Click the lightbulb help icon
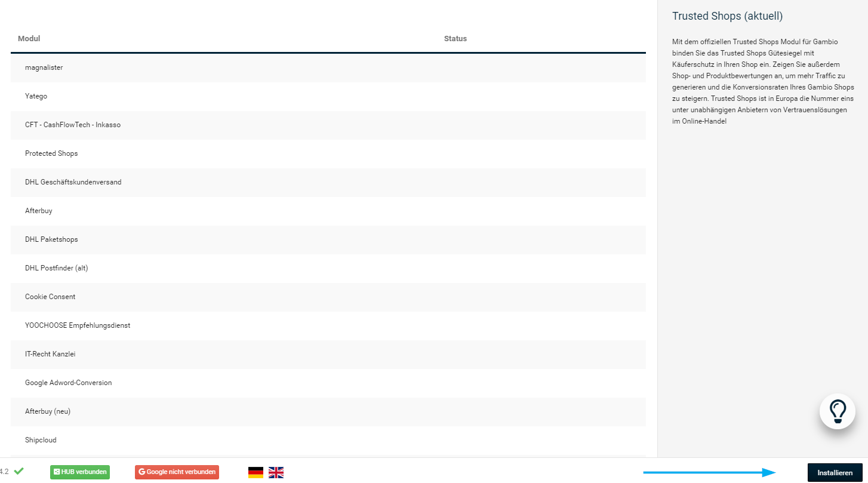Image resolution: width=868 pixels, height=483 pixels. click(838, 411)
